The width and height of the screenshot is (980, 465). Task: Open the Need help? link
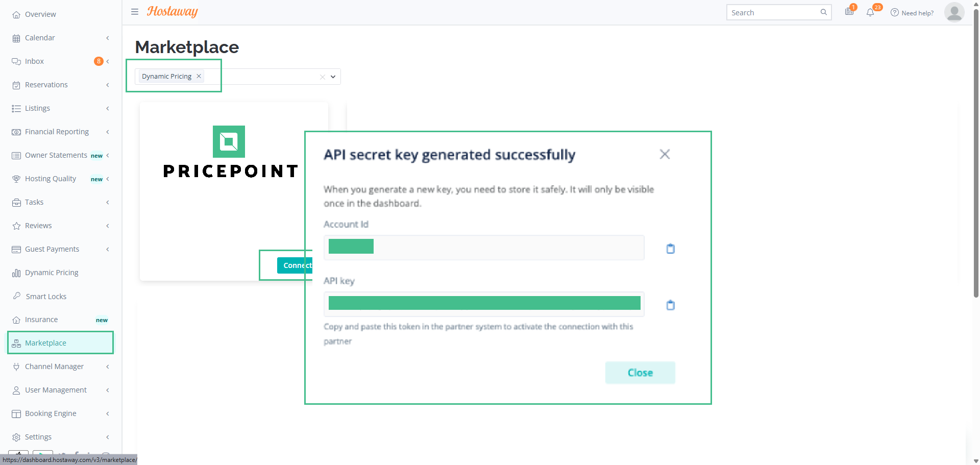[912, 13]
